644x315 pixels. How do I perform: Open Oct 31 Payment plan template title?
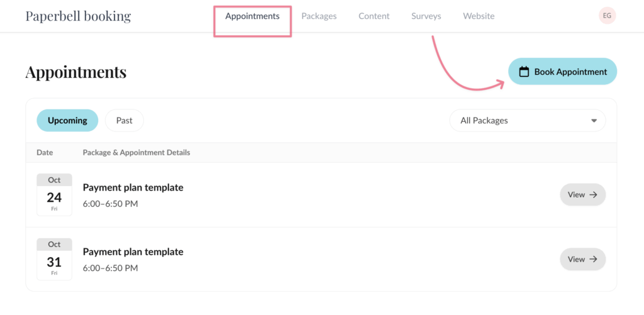pos(133,251)
